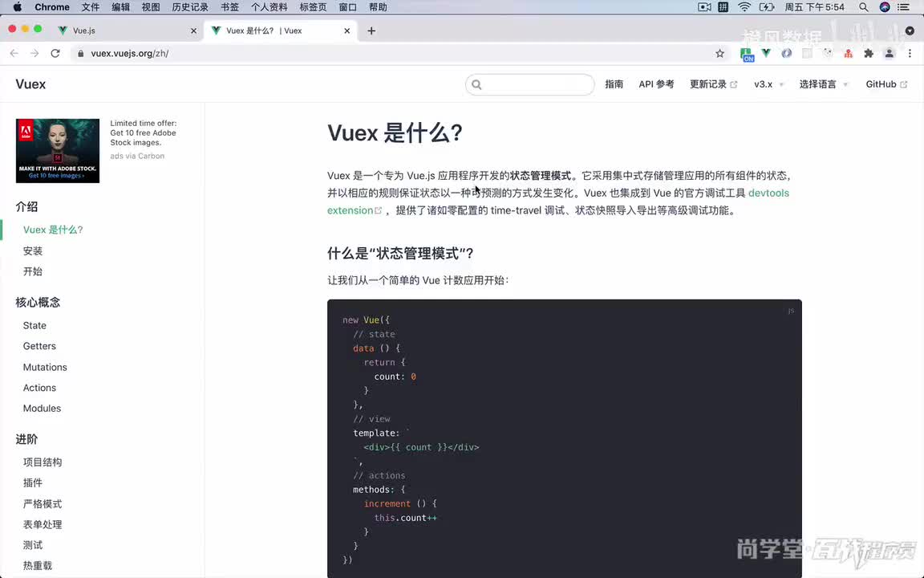Expand the 选择语言 dropdown
The height and width of the screenshot is (578, 924).
[823, 84]
